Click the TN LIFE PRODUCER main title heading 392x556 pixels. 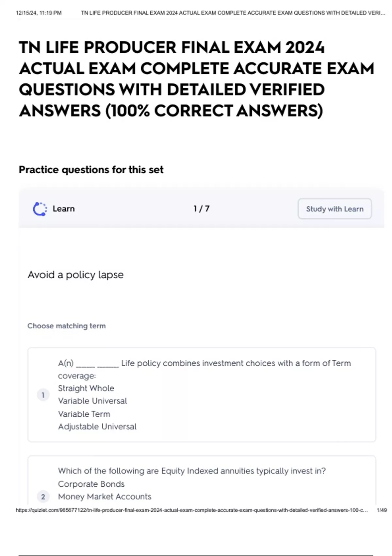196,79
